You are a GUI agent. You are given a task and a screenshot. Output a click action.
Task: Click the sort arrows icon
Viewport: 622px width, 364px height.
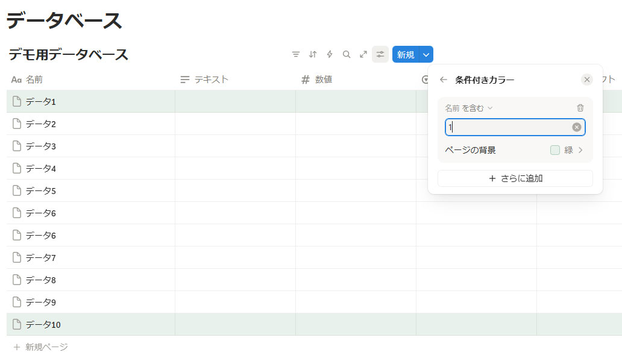(x=313, y=54)
